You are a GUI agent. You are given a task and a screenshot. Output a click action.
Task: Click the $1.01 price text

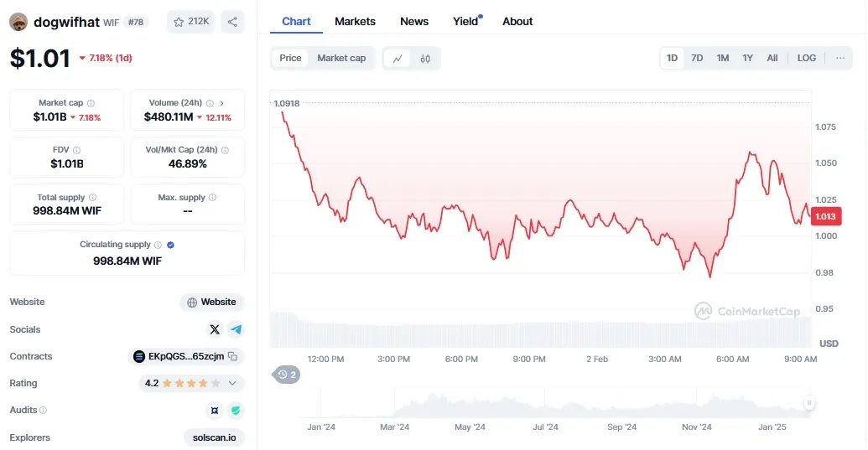point(40,58)
